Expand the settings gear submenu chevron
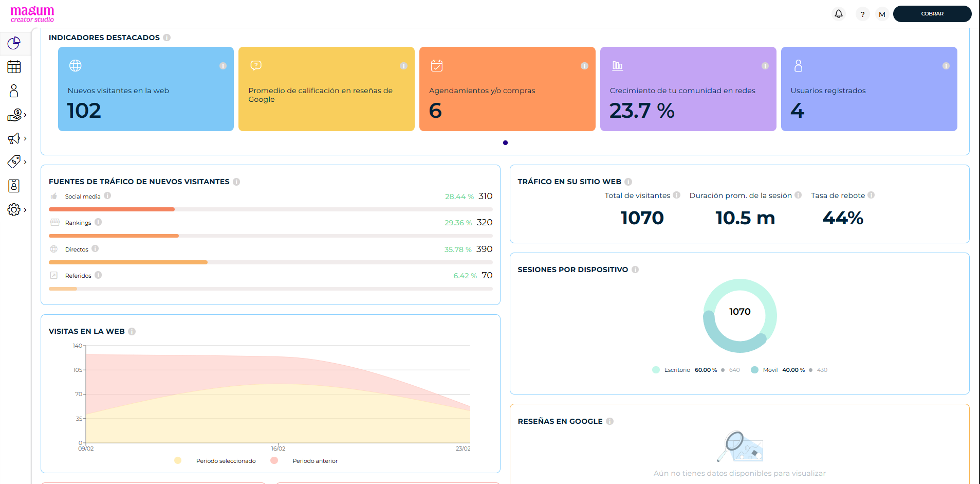This screenshot has height=484, width=980. pyautogui.click(x=25, y=210)
